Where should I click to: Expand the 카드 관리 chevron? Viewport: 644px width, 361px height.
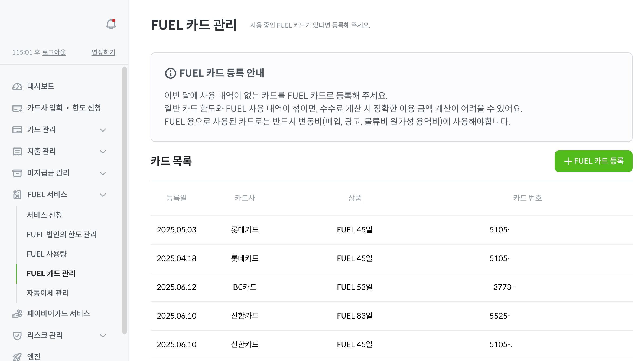(x=103, y=130)
